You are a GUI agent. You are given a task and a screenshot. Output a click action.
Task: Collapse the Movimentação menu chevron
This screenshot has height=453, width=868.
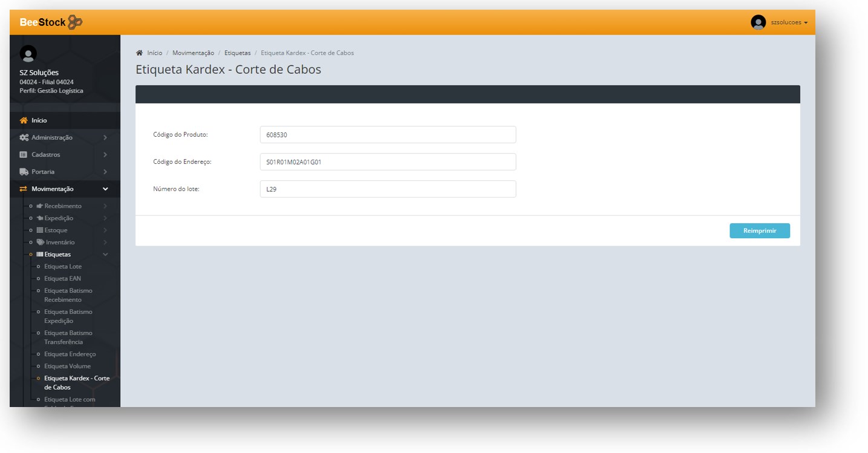coord(105,189)
